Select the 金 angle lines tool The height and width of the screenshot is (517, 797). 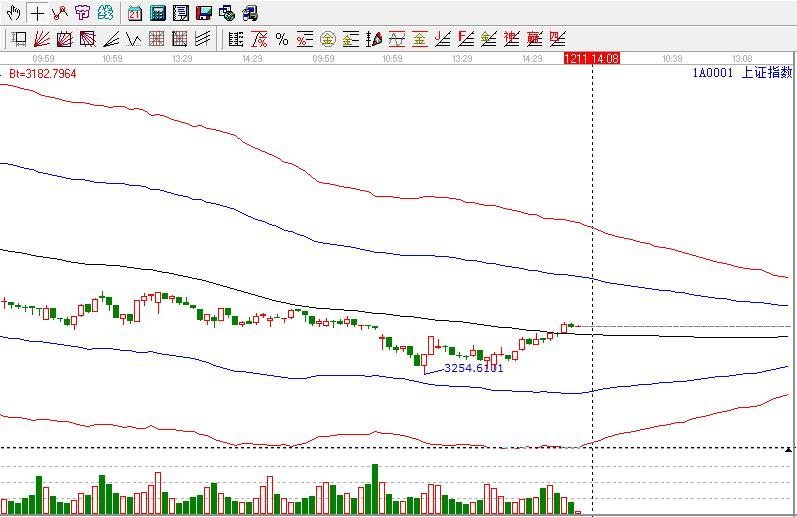[x=488, y=39]
